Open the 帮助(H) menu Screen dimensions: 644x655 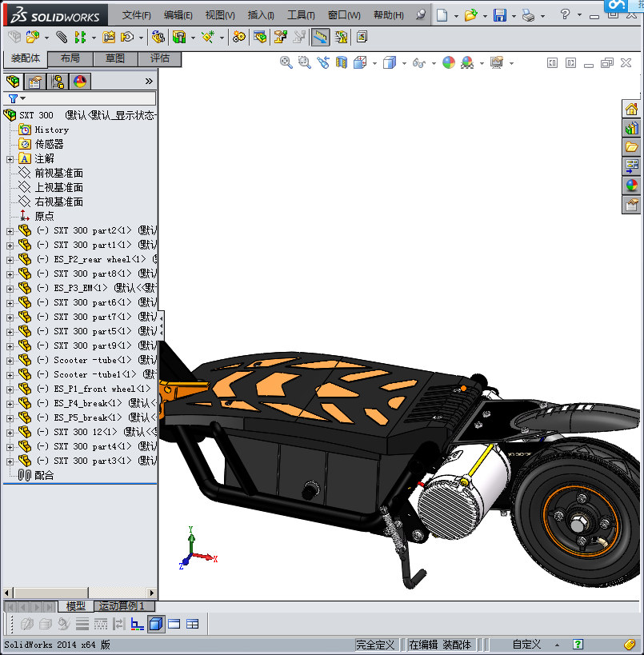click(x=389, y=15)
